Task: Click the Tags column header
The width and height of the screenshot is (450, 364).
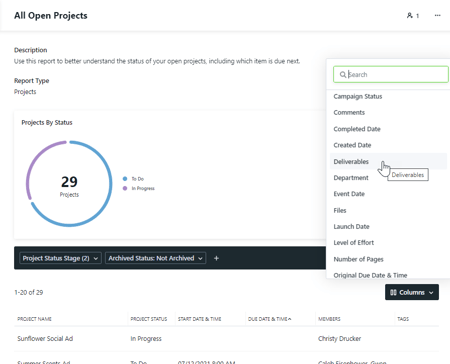Action: [x=403, y=319]
